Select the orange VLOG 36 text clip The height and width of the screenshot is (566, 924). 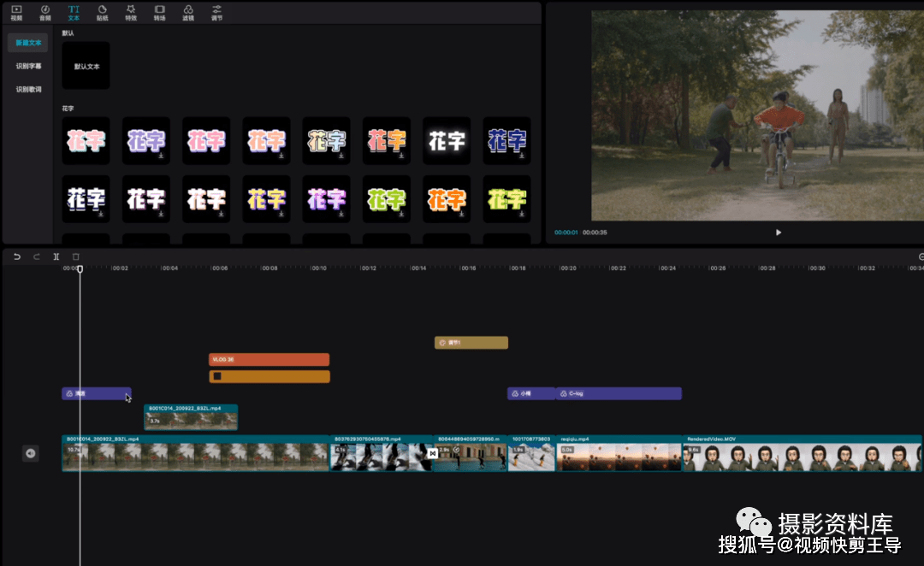[269, 360]
